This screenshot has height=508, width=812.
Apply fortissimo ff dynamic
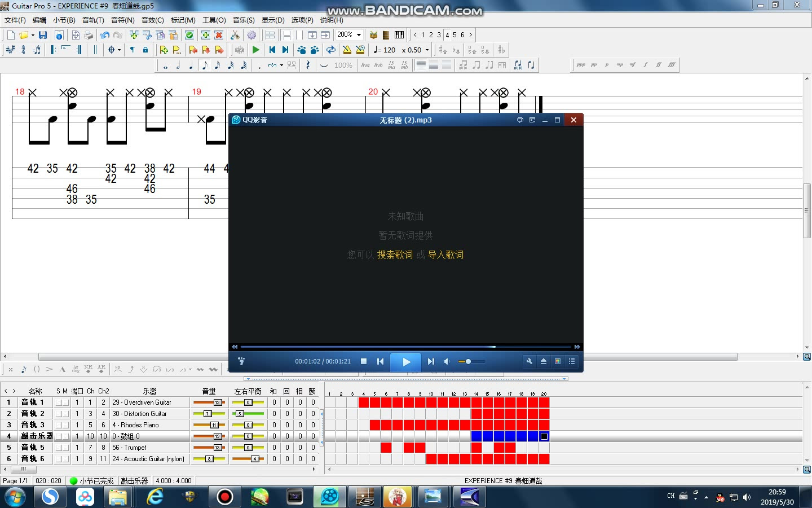click(659, 65)
